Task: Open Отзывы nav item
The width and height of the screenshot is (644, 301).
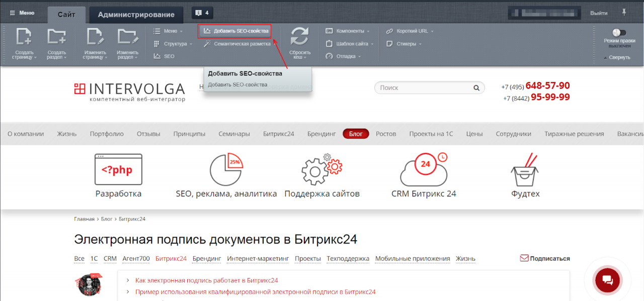Action: point(148,134)
